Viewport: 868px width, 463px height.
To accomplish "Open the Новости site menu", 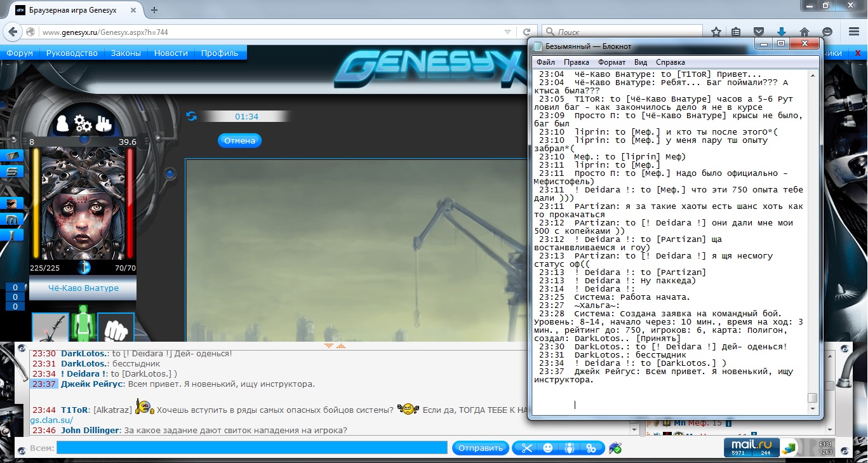I will [x=171, y=53].
